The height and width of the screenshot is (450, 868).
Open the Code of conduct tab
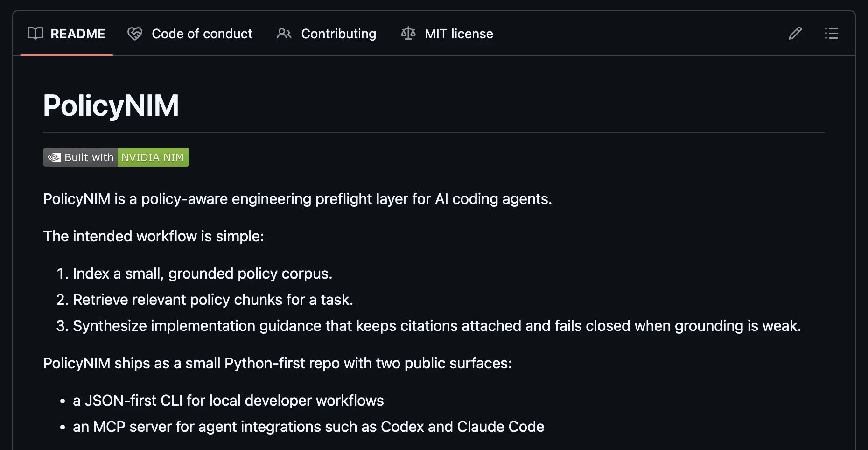202,34
